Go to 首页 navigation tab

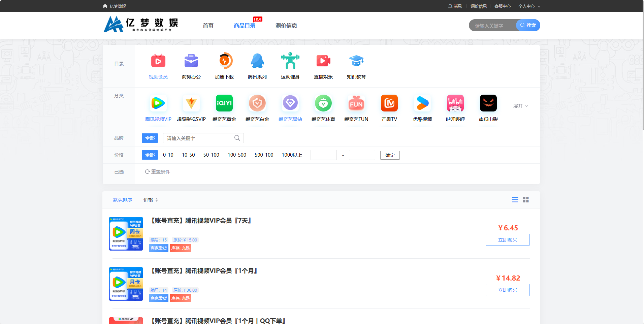point(208,26)
